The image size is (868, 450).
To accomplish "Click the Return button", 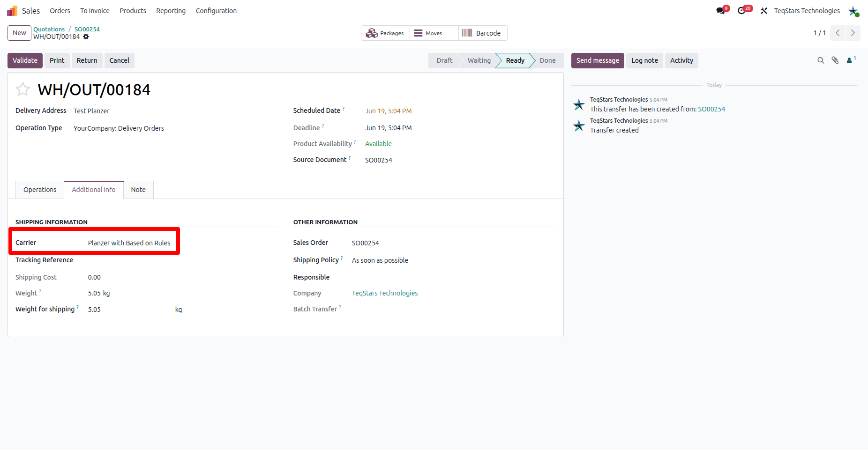I will click(87, 60).
